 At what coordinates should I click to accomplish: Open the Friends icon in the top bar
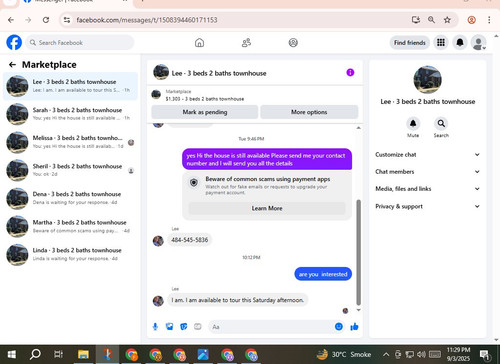tap(246, 43)
